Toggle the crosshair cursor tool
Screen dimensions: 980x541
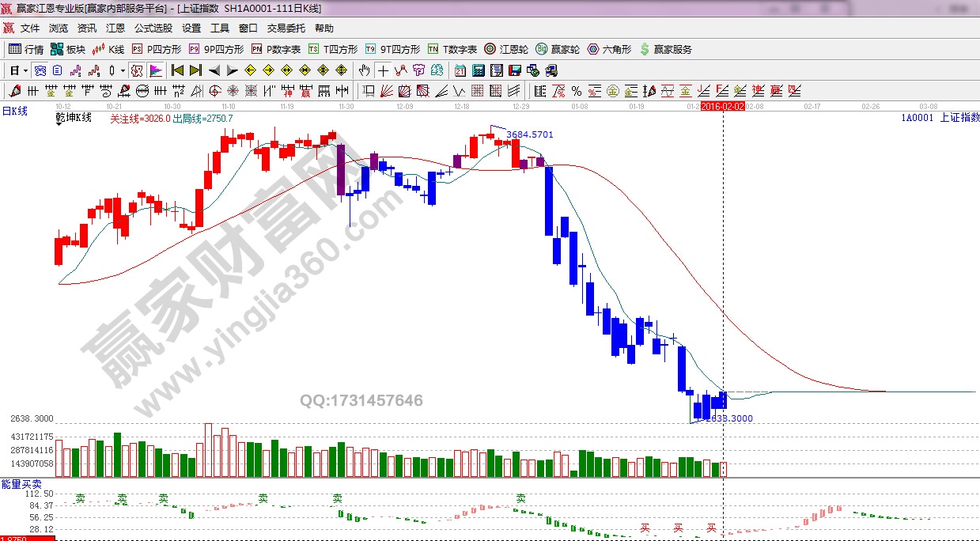click(x=383, y=70)
